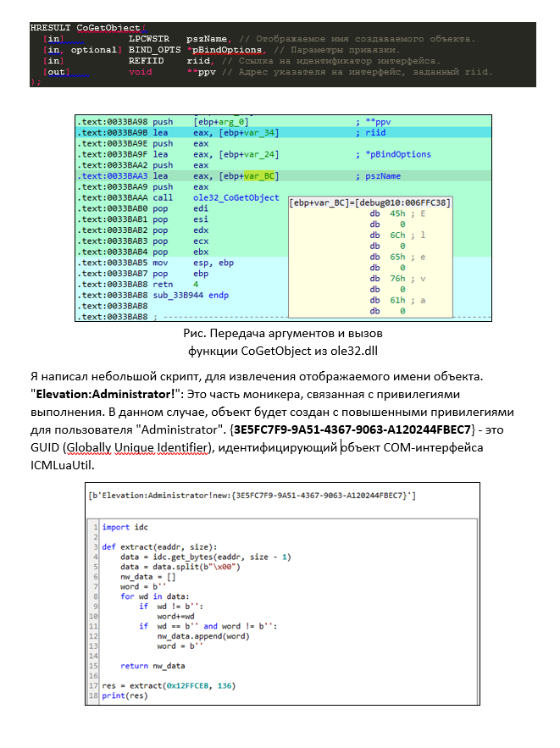The height and width of the screenshot is (748, 560).
Task: Select the 'LPCWSTR pszName' parameter line
Action: point(258,39)
